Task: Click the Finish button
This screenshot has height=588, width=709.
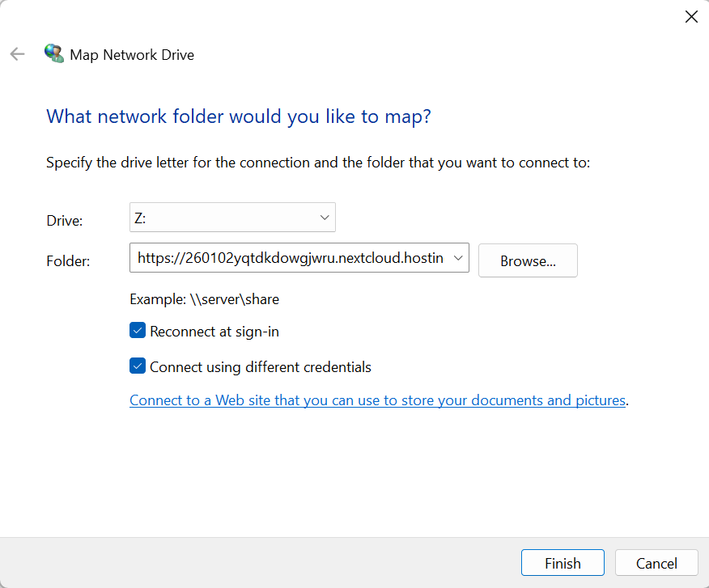Action: coord(563,562)
